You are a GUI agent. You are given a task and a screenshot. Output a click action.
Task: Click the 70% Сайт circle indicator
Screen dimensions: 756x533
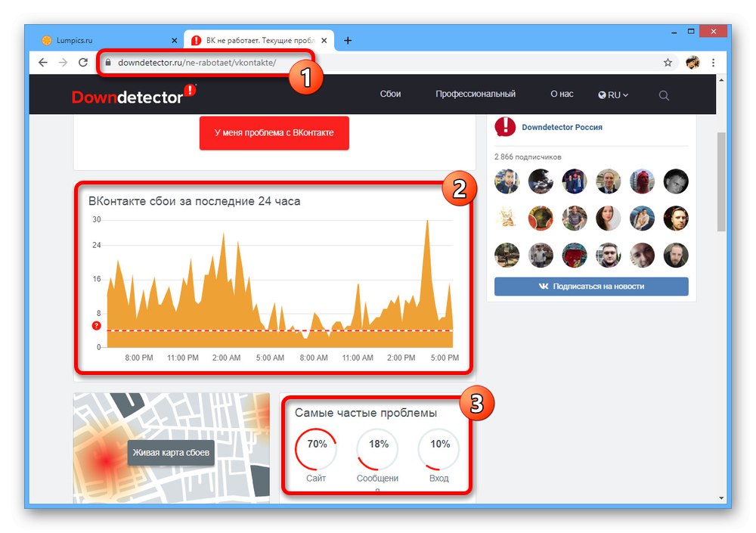coord(316,449)
